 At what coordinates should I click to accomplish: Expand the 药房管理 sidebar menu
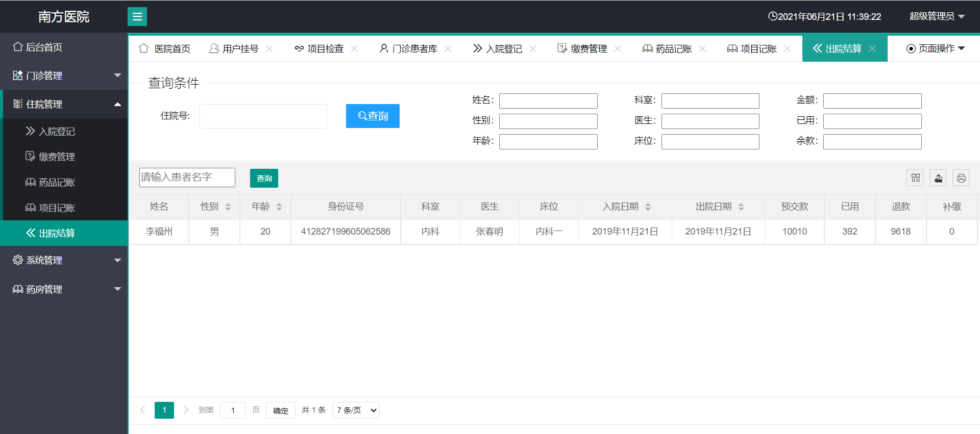tap(64, 289)
